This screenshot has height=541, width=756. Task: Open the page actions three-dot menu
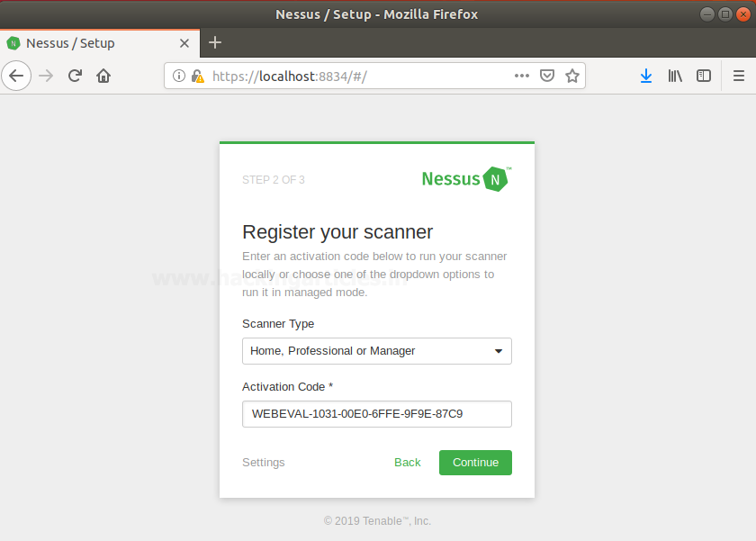[522, 76]
